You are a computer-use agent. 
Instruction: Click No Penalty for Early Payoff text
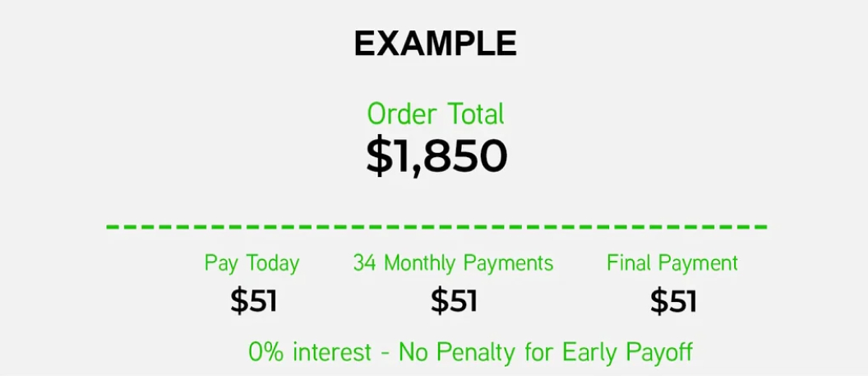[546, 352]
